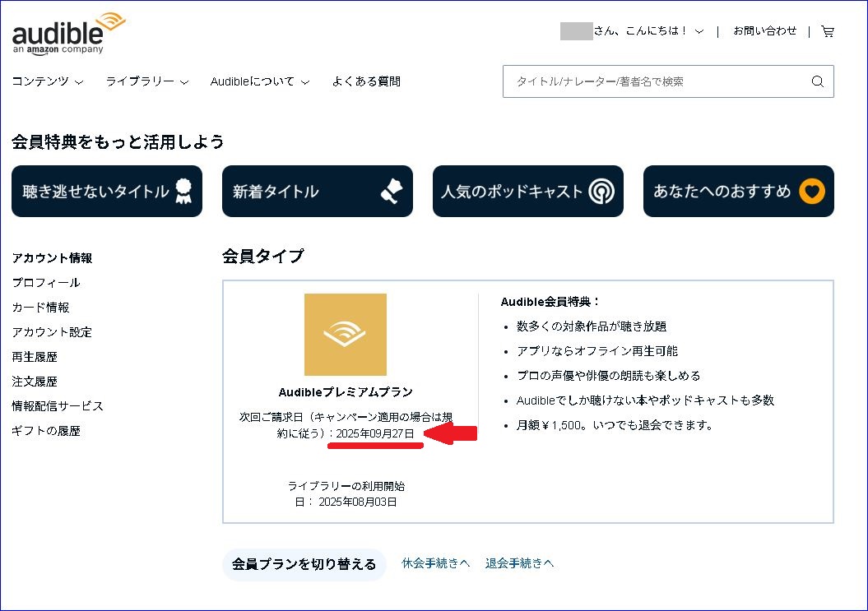Image resolution: width=868 pixels, height=611 pixels.
Task: Click the heart icon on あなたへのおすすめ
Action: [x=811, y=191]
